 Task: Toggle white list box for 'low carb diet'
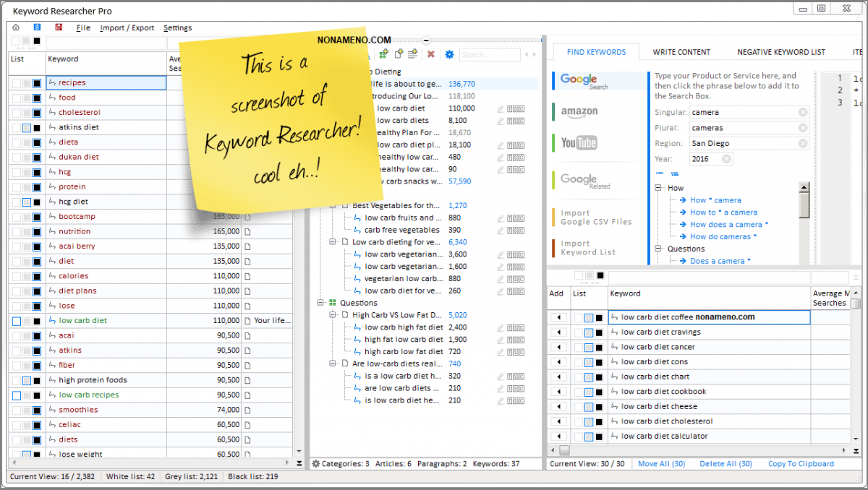(x=17, y=321)
